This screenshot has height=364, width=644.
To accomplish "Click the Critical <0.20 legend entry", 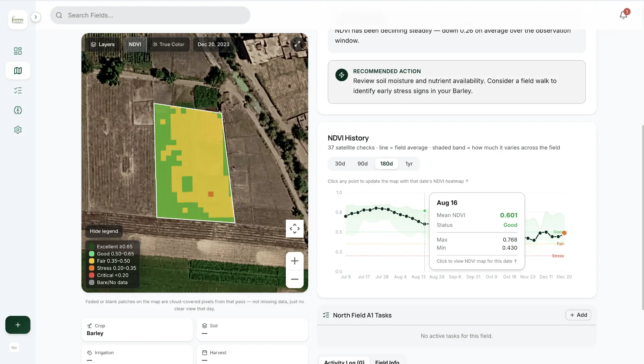I will (x=109, y=275).
